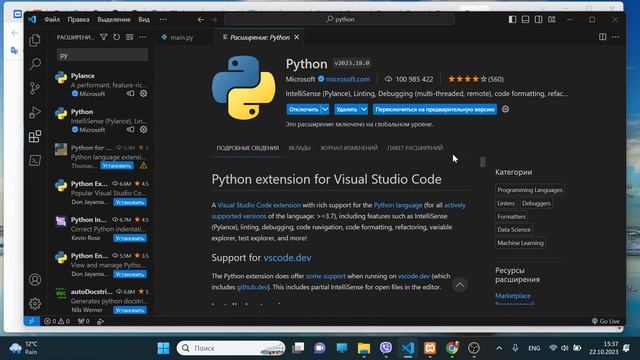Expand the Отключить dropdown arrow

click(x=325, y=109)
